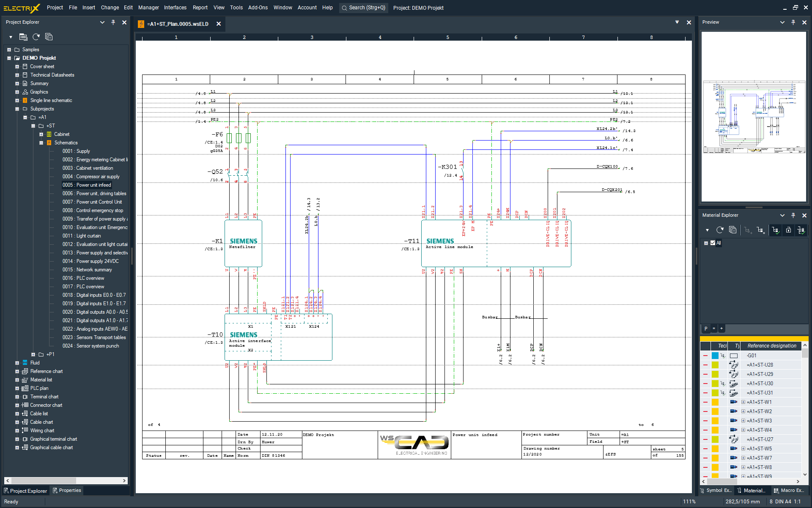
Task: Uncheck the All checkbox in Material Explorer
Action: pyautogui.click(x=713, y=243)
